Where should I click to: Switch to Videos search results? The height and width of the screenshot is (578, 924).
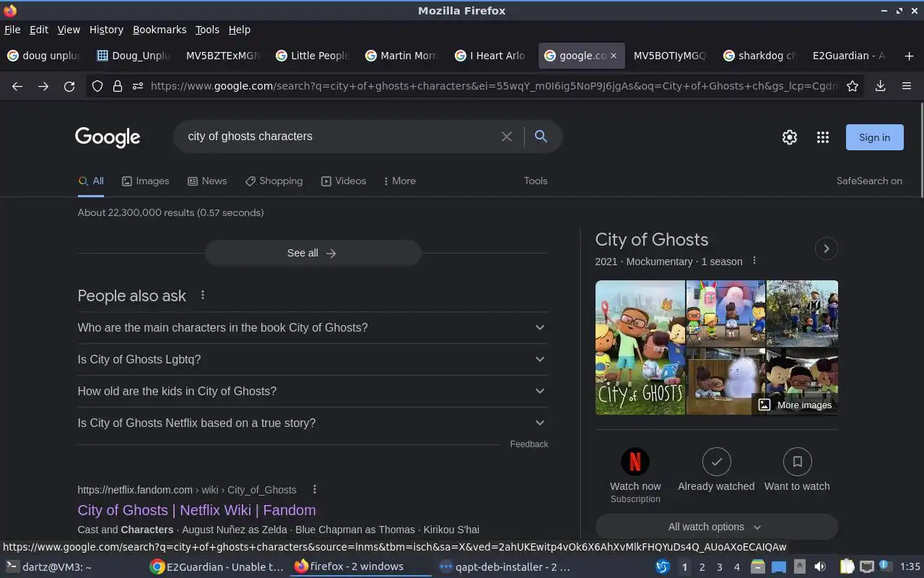click(344, 181)
